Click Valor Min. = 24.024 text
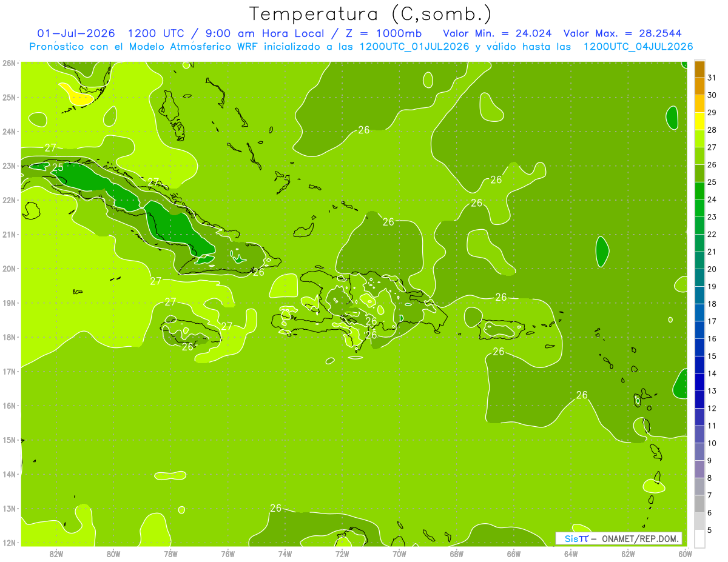The image size is (728, 562). point(497,33)
